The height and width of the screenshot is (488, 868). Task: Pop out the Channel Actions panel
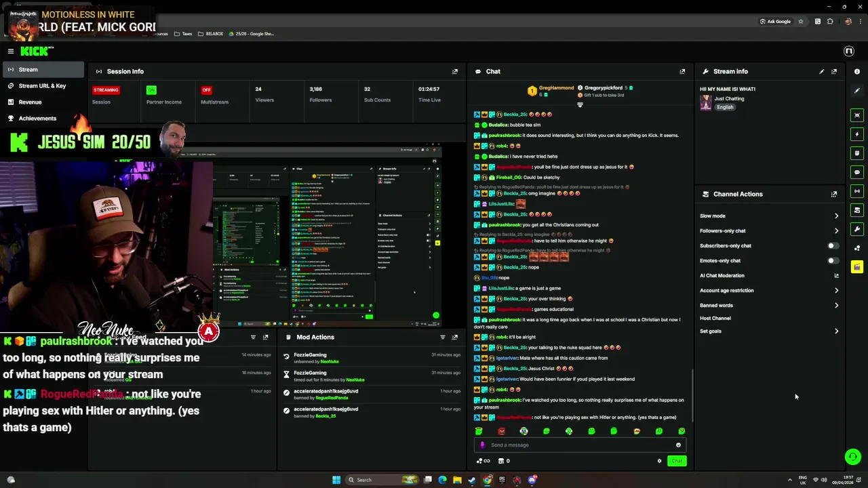point(834,194)
